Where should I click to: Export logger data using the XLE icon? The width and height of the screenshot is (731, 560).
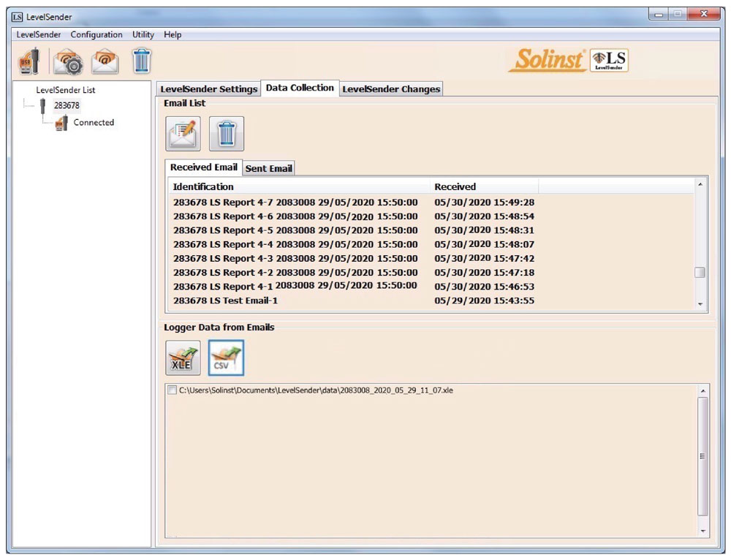(x=181, y=357)
